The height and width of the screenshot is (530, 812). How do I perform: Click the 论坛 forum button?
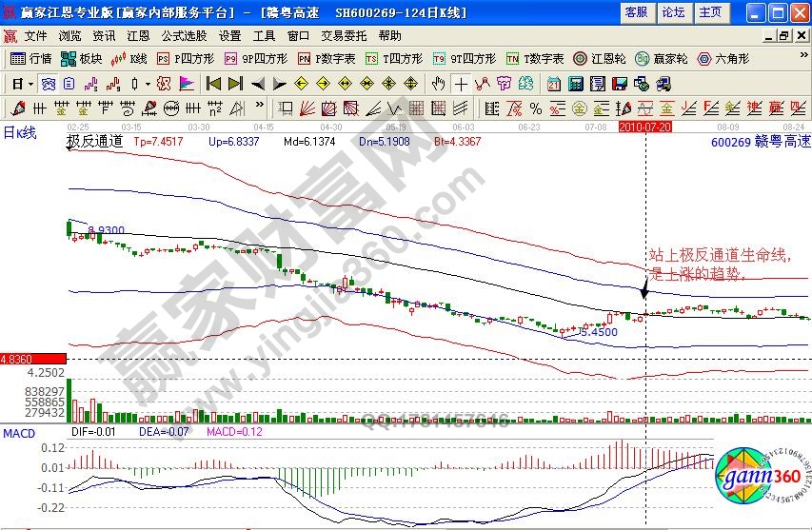pos(673,12)
